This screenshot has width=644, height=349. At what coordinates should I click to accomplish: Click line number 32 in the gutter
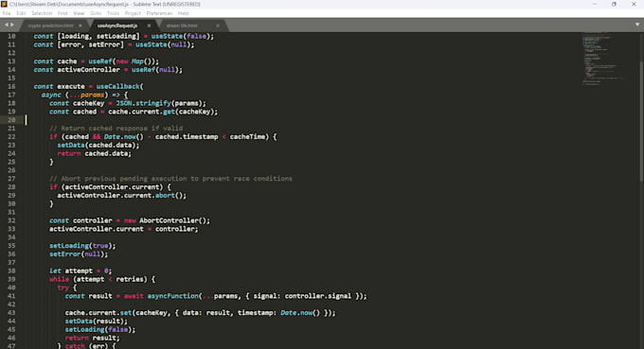click(11, 220)
